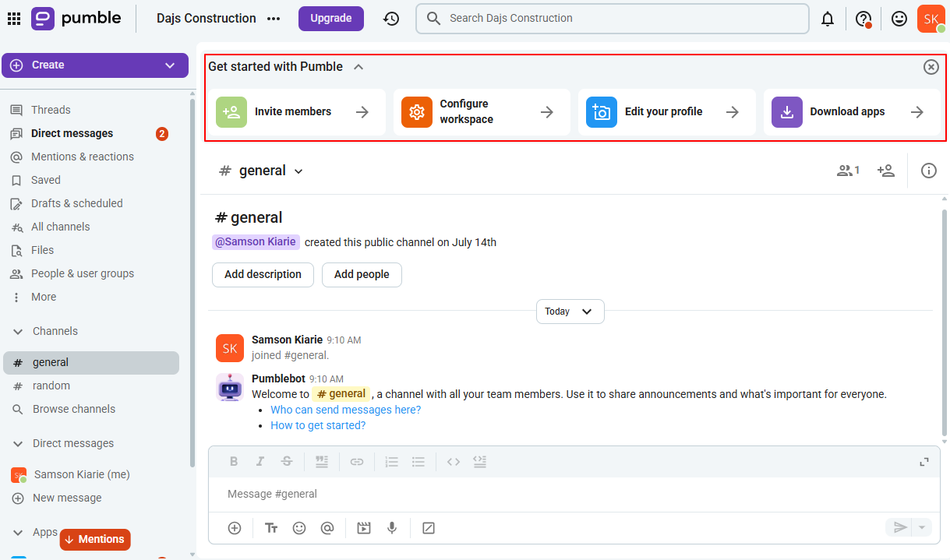Focus the Search Dajs Construction field
Image resolution: width=950 pixels, height=560 pixels.
pos(613,19)
